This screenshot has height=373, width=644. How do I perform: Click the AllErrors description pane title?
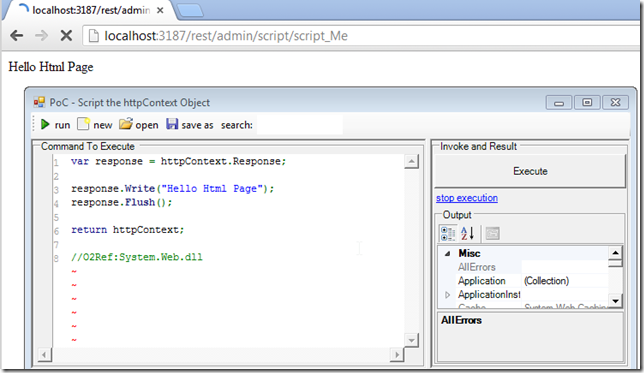tap(461, 320)
